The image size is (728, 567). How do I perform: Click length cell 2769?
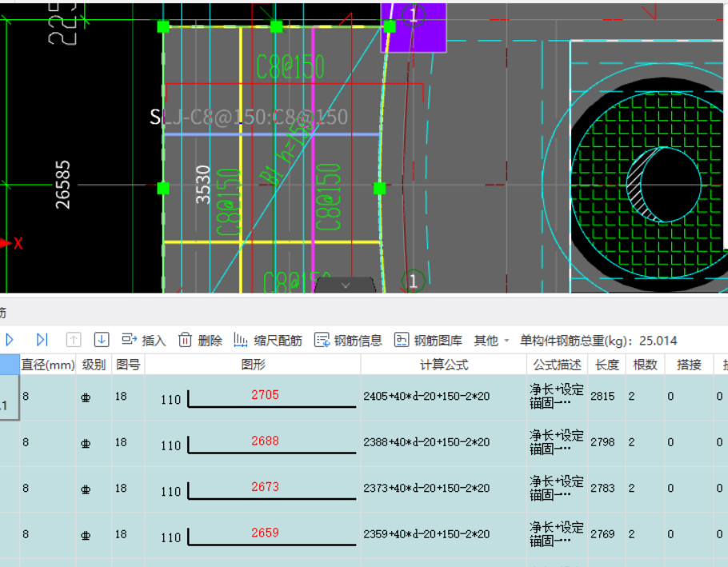(x=602, y=534)
